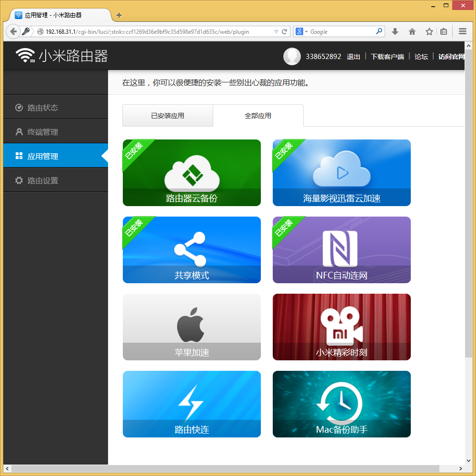Open the 路由快连 lightning app tile
476x476 pixels.
tap(191, 404)
